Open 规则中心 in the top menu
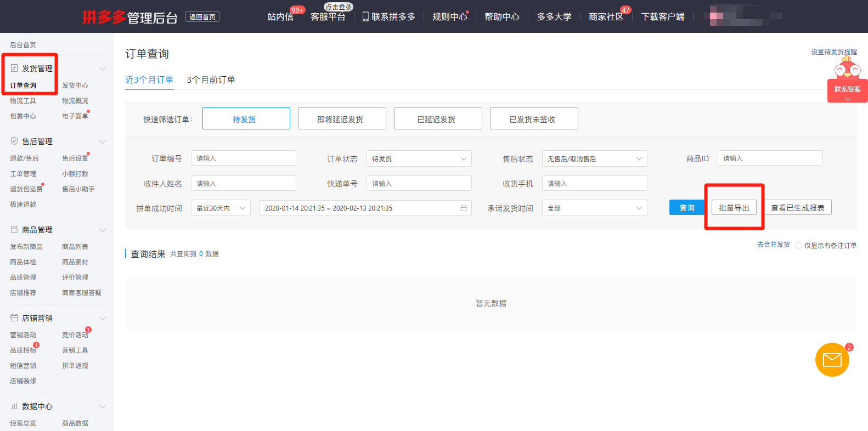Screen dimensions: 868x431 [450, 16]
